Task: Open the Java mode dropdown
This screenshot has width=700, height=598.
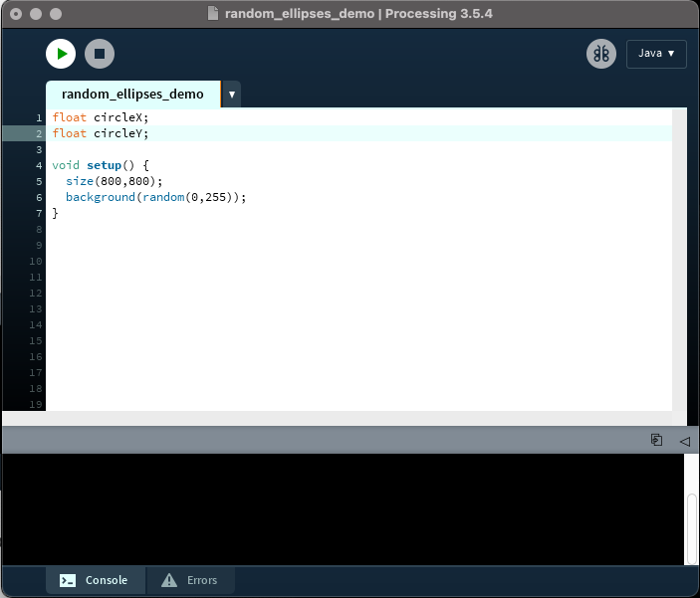Action: tap(656, 54)
